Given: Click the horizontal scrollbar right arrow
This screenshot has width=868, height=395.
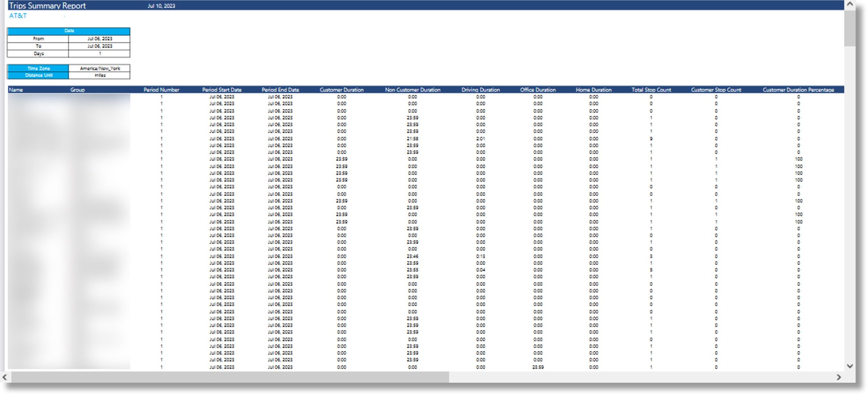Looking at the screenshot, I should click(839, 377).
